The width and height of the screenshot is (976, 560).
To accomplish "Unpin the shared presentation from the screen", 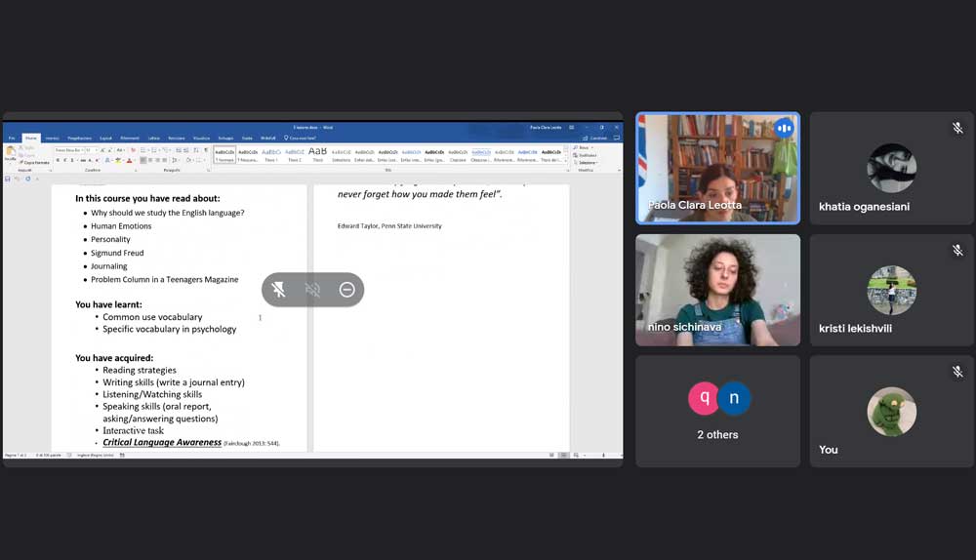I will [279, 290].
